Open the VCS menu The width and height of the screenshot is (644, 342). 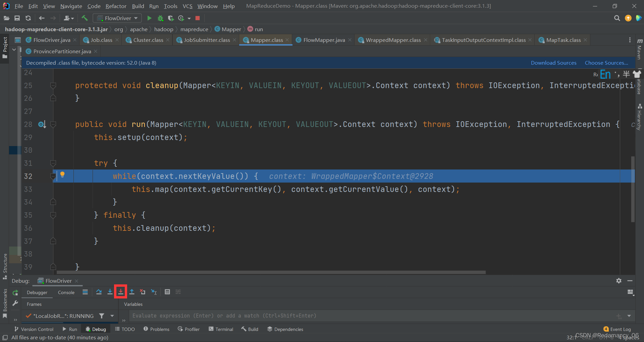pyautogui.click(x=187, y=6)
